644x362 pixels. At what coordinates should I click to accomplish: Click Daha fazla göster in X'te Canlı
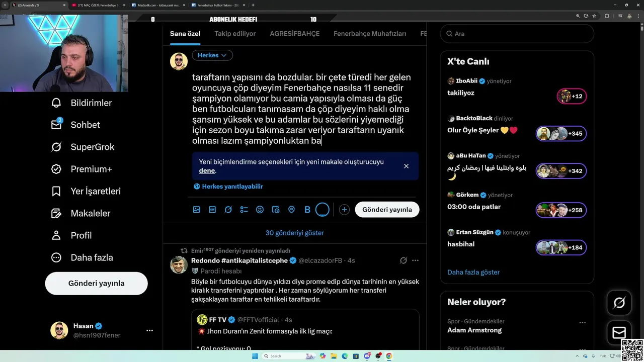tap(473, 272)
